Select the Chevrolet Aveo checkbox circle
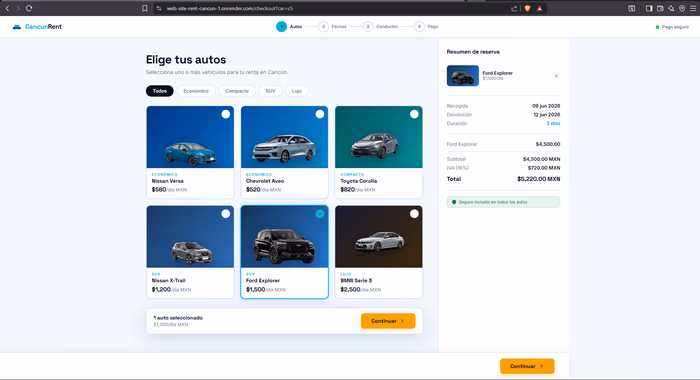The image size is (700, 380). tap(320, 114)
